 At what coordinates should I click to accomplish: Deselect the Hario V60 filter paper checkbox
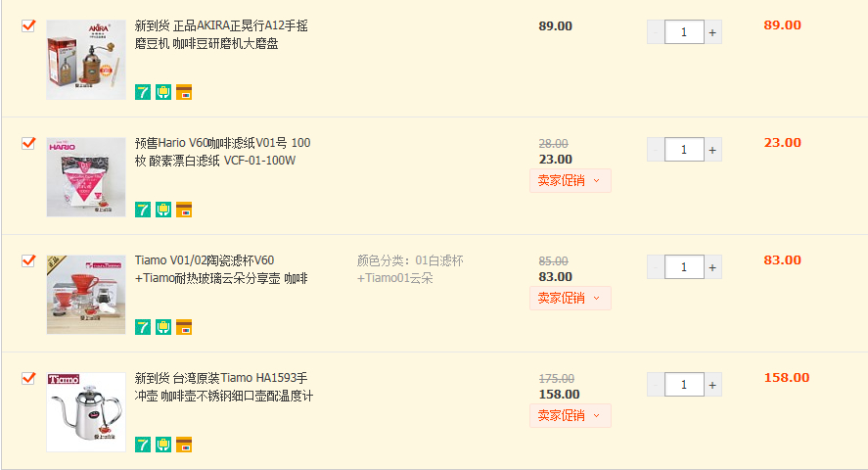click(x=28, y=143)
